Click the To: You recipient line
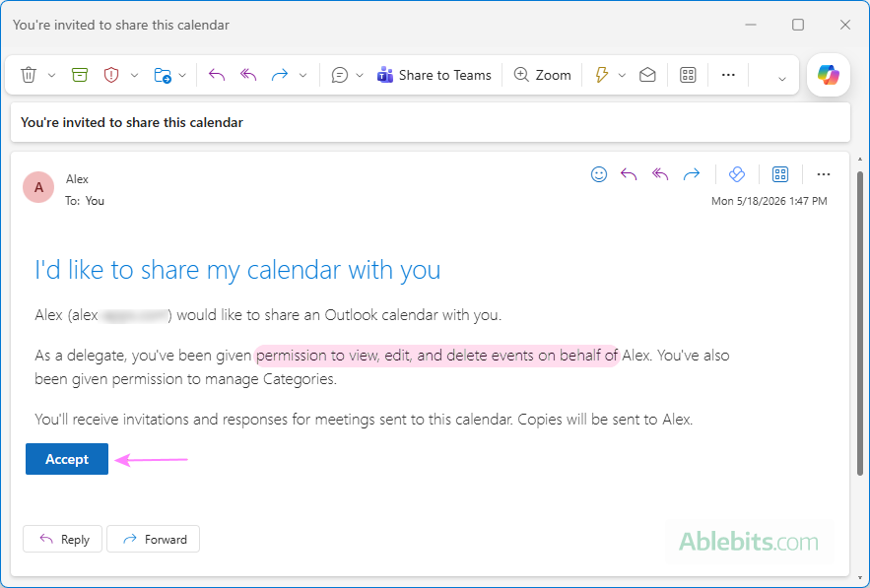The height and width of the screenshot is (588, 870). coord(85,201)
